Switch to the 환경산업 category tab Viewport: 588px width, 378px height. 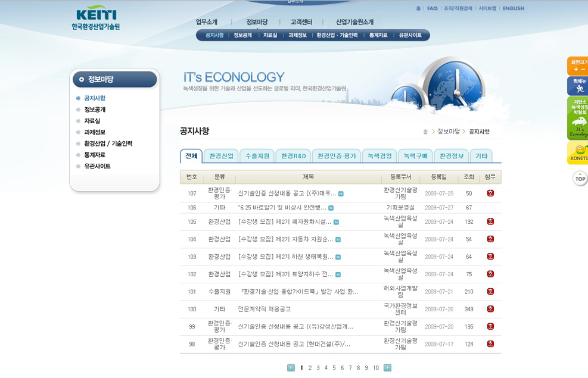point(221,156)
